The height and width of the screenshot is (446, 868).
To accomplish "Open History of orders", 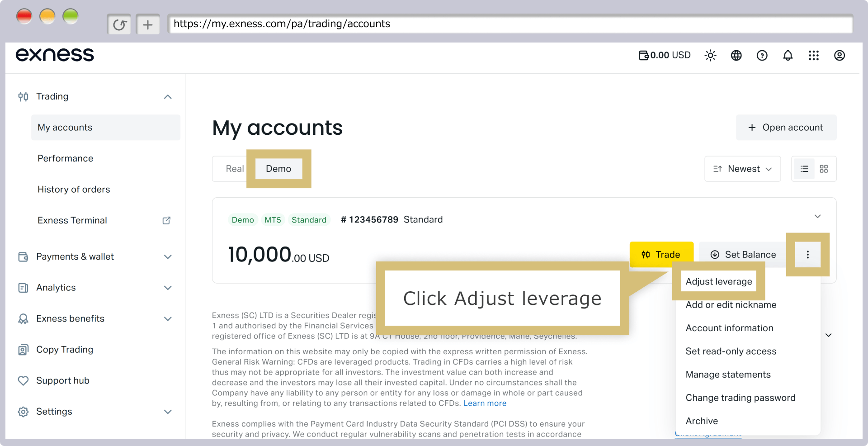I will 74,190.
